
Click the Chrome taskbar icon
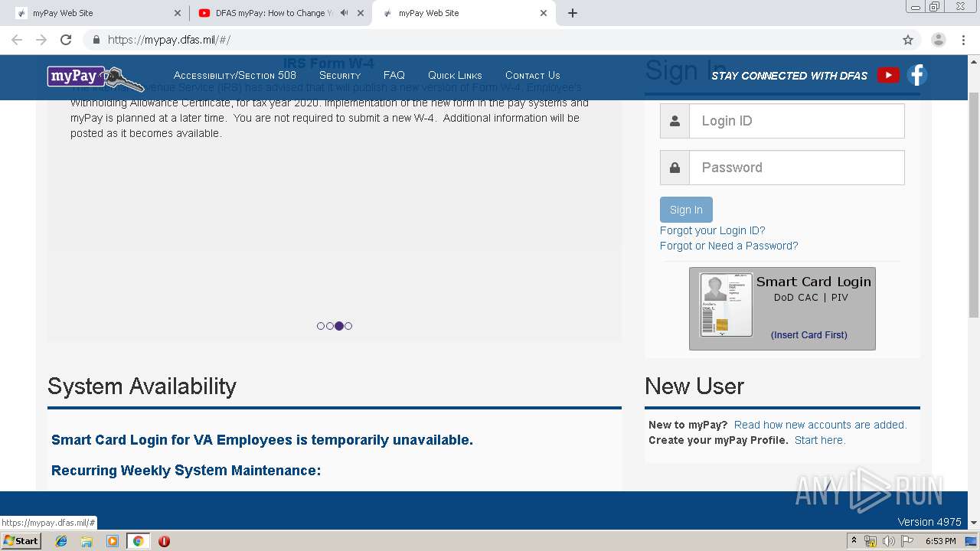click(138, 541)
